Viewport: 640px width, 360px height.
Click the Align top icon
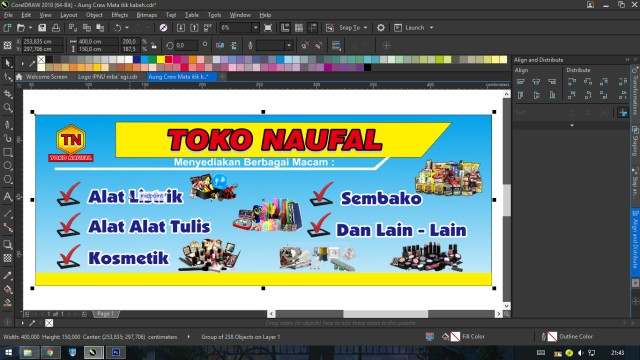(520, 96)
